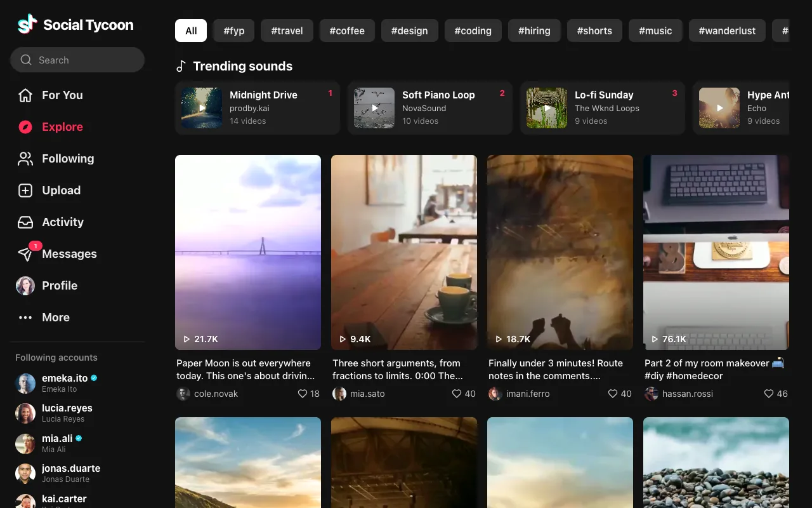
Task: Open the video with 18.7K views
Action: [560, 252]
